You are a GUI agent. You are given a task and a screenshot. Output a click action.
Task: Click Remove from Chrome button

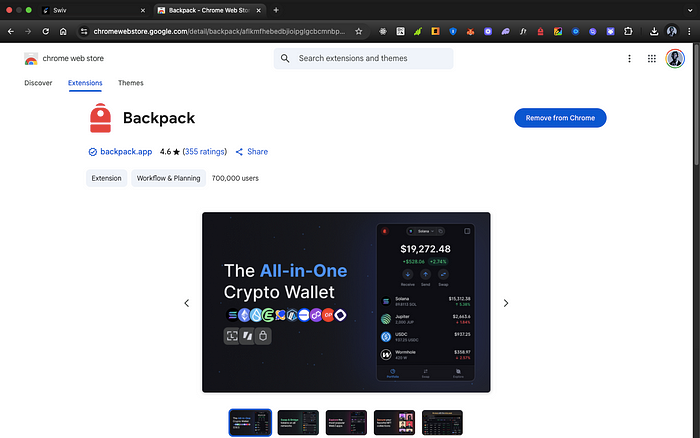point(560,118)
